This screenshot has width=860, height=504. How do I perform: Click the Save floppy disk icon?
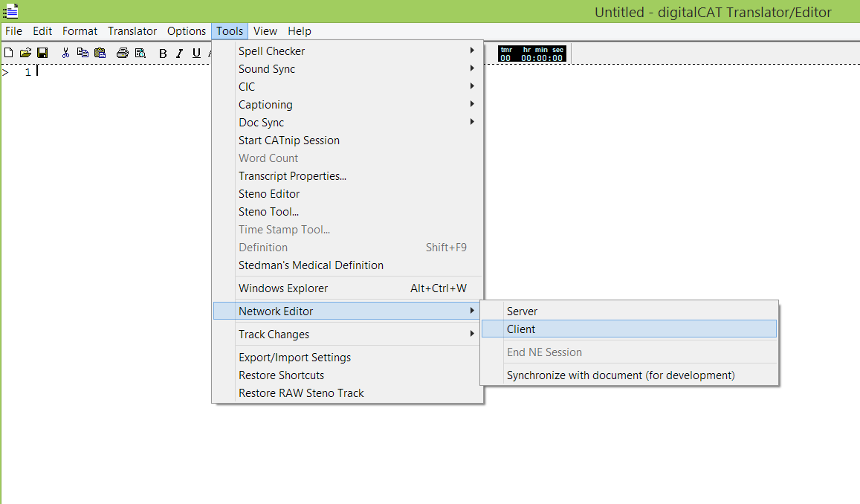pyautogui.click(x=42, y=53)
